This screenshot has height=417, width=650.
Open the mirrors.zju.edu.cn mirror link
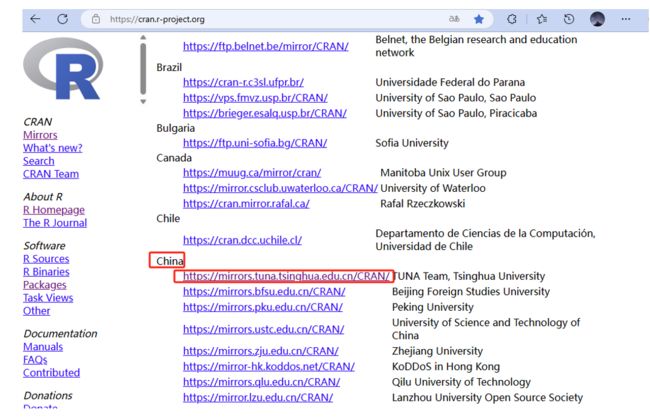[261, 352]
